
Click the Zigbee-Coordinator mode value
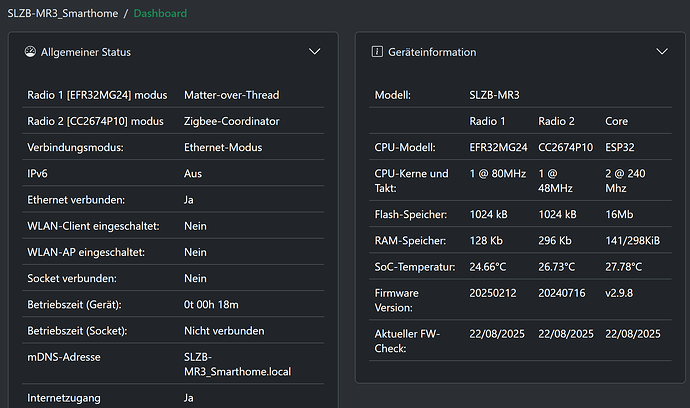[x=231, y=121]
